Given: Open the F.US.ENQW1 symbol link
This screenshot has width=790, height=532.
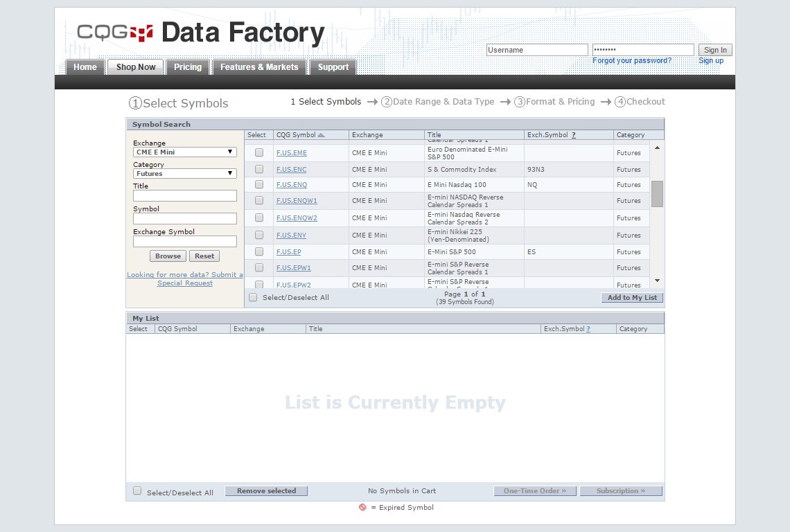Looking at the screenshot, I should tap(297, 200).
